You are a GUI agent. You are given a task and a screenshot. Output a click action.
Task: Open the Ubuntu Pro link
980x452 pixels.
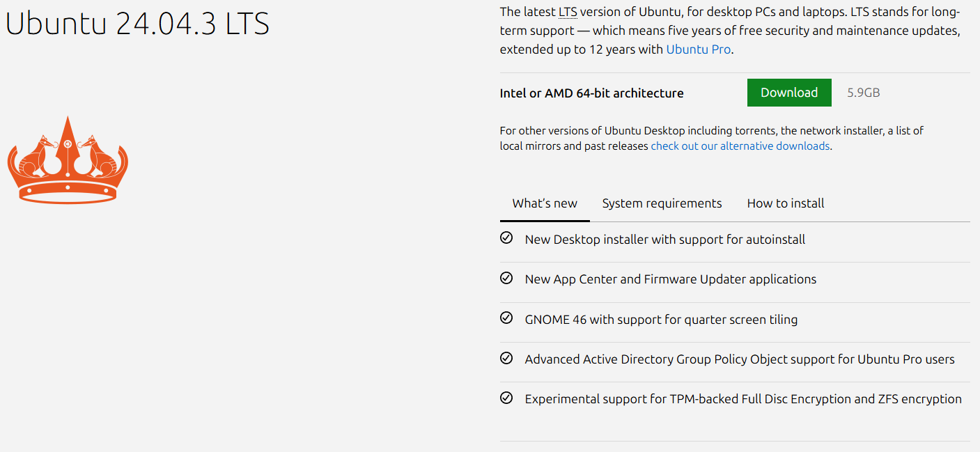click(699, 49)
